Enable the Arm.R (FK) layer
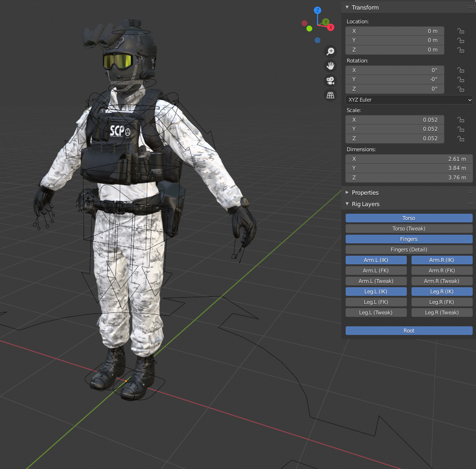Image resolution: width=476 pixels, height=469 pixels. click(x=442, y=271)
